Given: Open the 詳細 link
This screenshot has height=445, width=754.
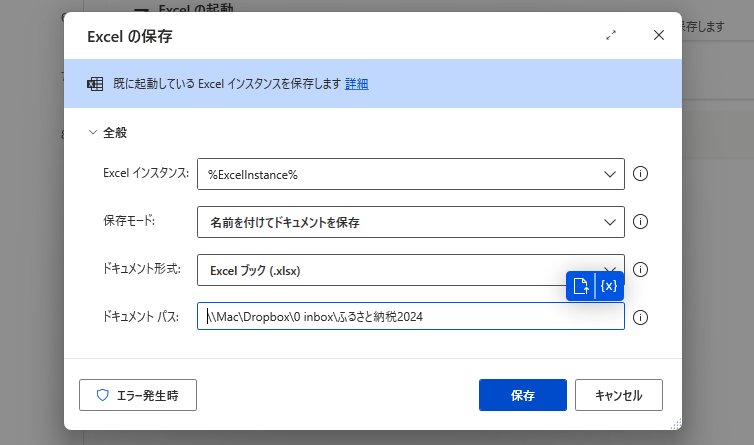Looking at the screenshot, I should (357, 84).
